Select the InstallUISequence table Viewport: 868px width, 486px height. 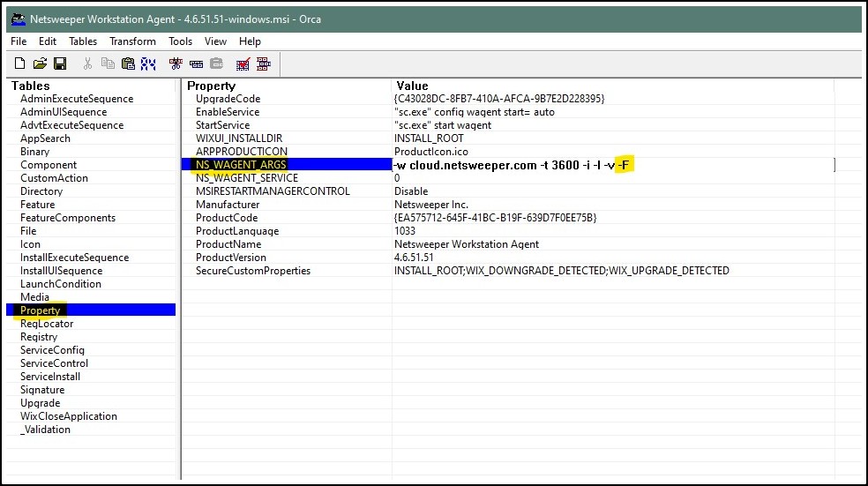[x=62, y=272]
